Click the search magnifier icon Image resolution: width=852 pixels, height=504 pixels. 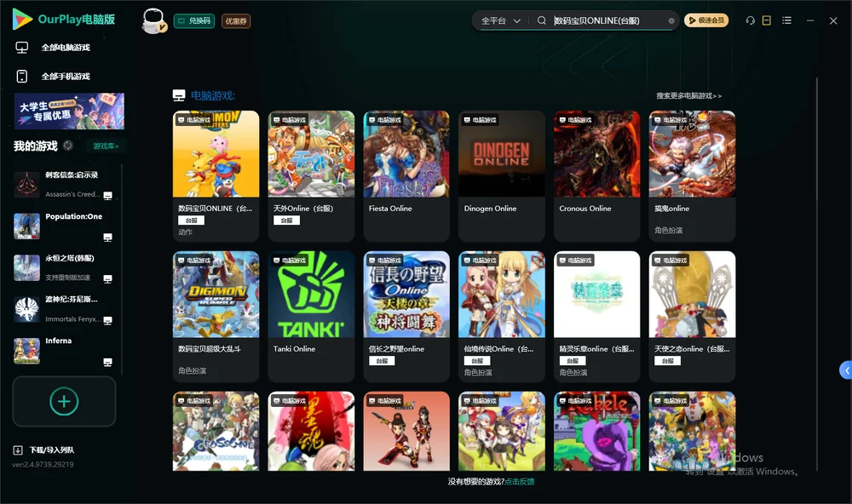tap(541, 20)
